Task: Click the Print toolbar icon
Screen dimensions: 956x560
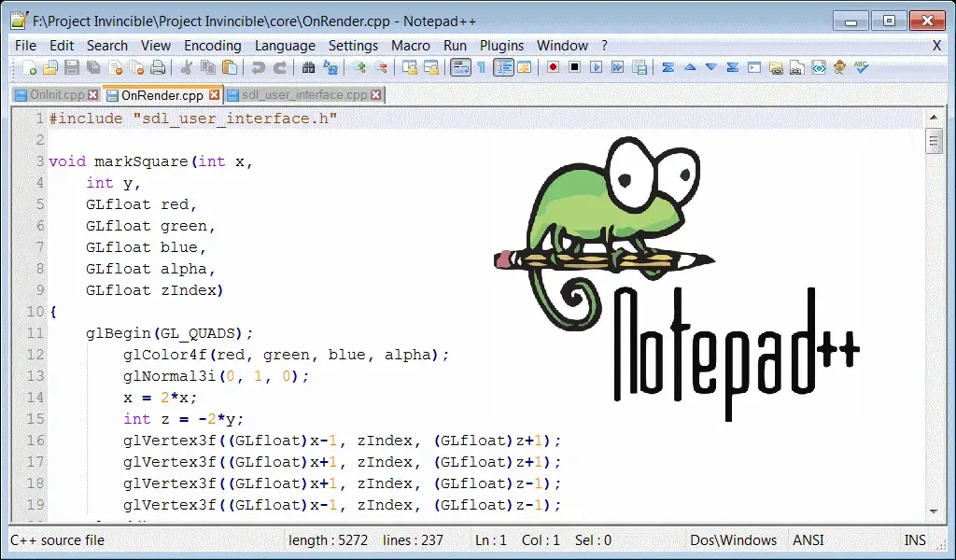Action: tap(158, 67)
